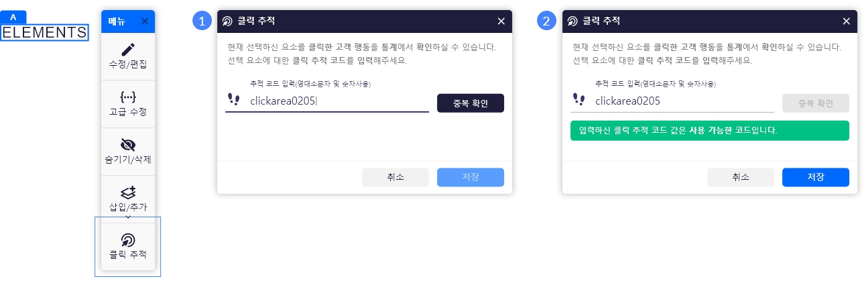Click 취소 in dialog 2

[741, 177]
